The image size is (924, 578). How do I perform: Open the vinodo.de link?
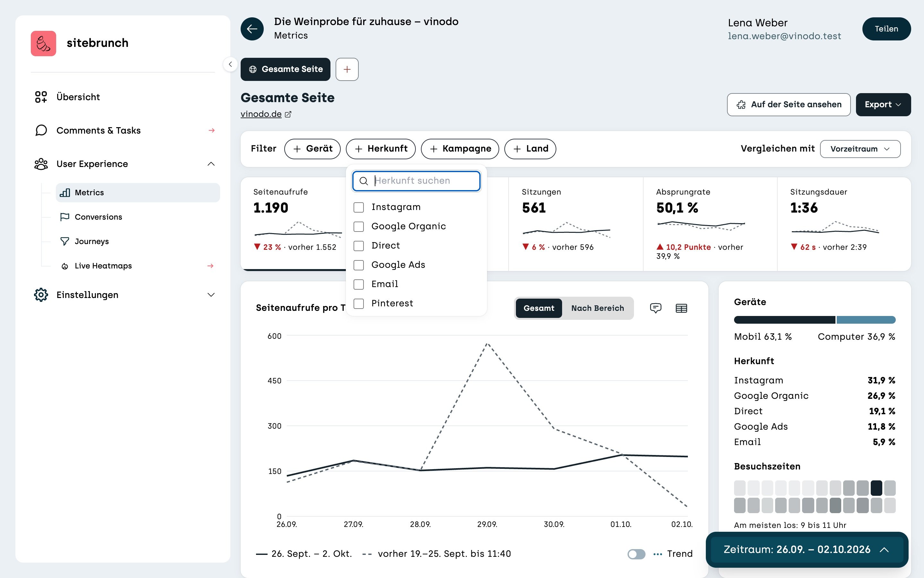click(261, 114)
